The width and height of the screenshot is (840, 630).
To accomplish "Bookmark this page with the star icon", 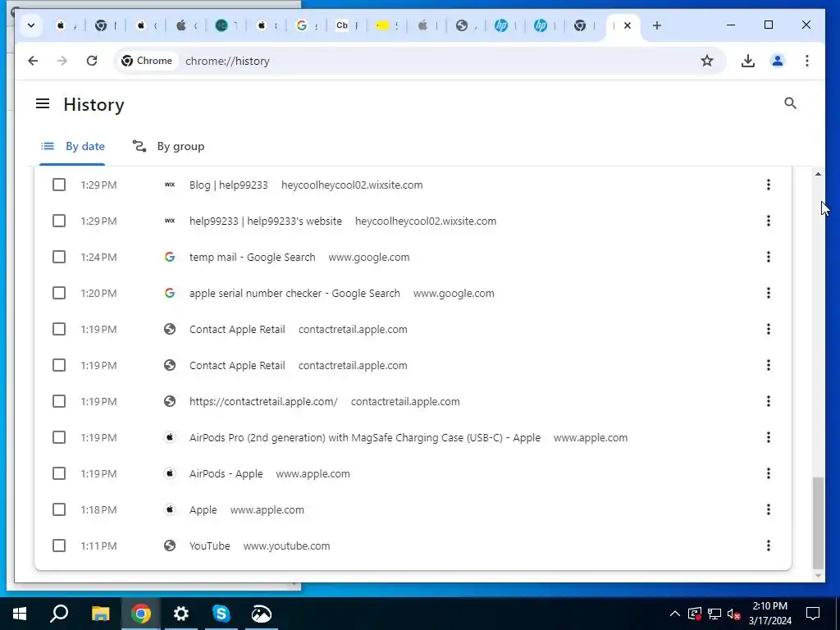I will click(707, 61).
